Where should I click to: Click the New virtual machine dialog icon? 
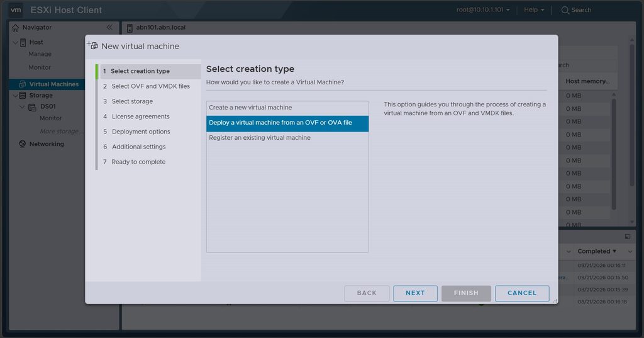pyautogui.click(x=92, y=46)
